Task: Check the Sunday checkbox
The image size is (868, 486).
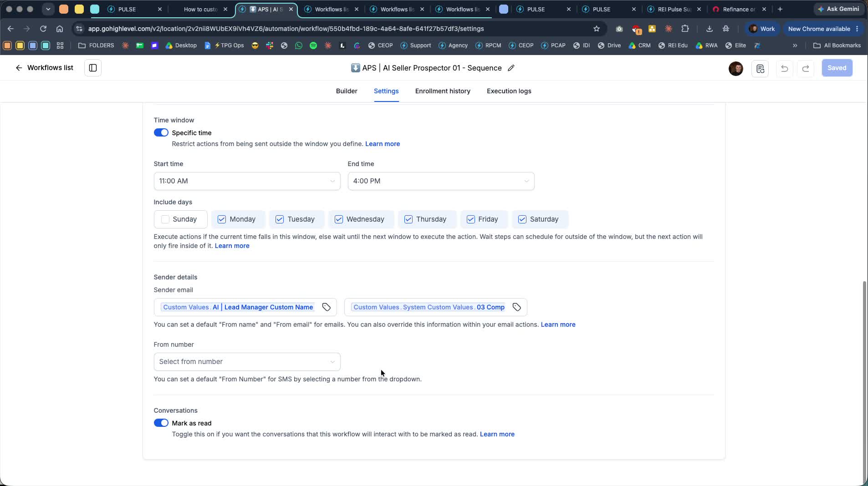Action: [165, 219]
